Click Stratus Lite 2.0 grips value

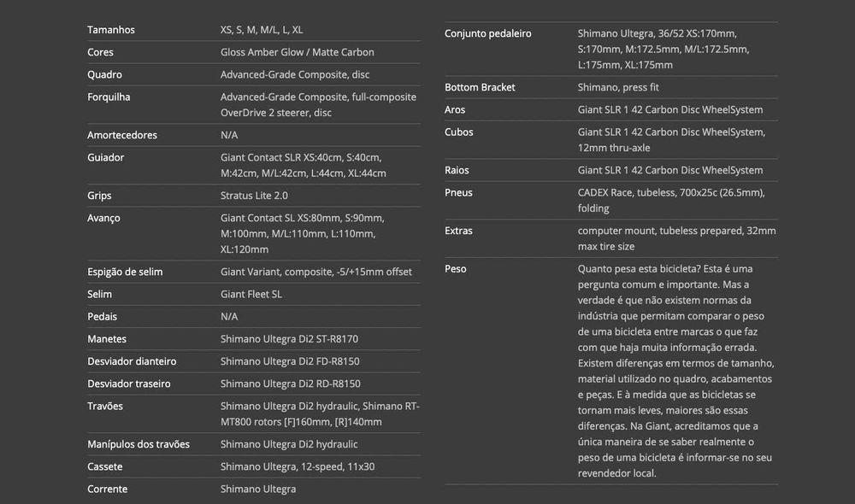[x=254, y=196]
